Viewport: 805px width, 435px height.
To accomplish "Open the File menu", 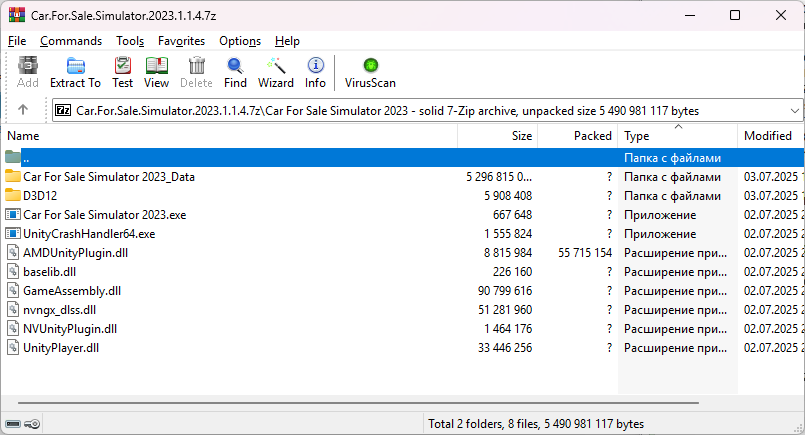I will tap(17, 41).
